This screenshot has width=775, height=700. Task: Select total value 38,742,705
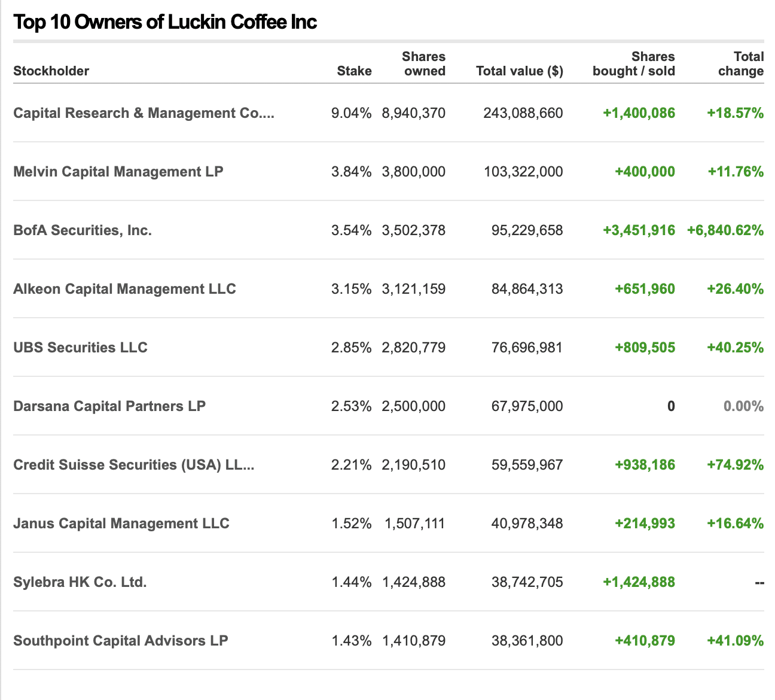point(527,582)
